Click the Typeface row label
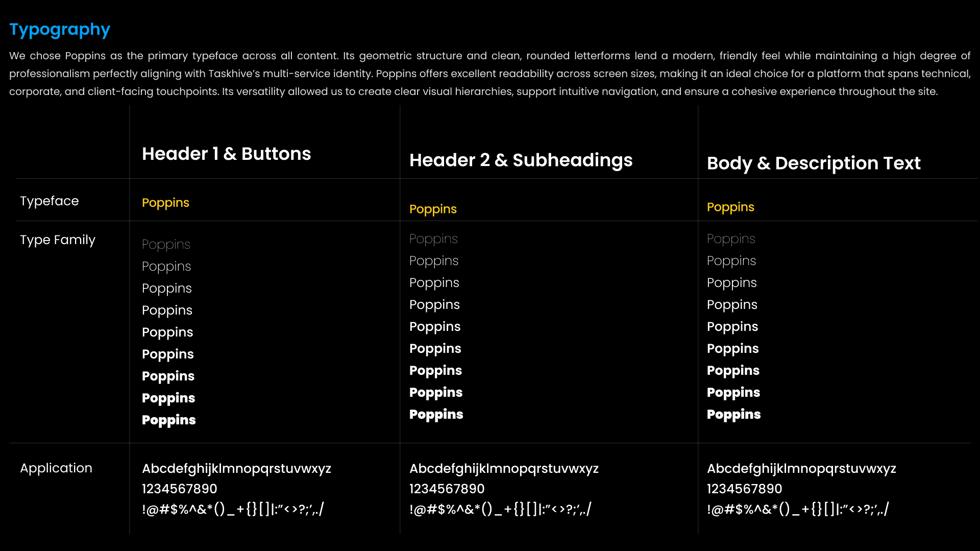The width and height of the screenshot is (980, 551). pos(50,201)
